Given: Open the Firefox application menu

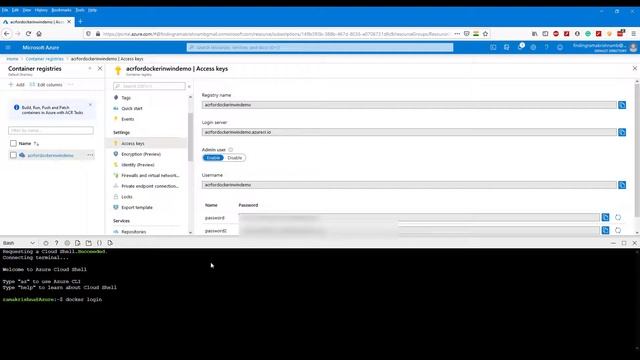Looking at the screenshot, I should click(633, 34).
